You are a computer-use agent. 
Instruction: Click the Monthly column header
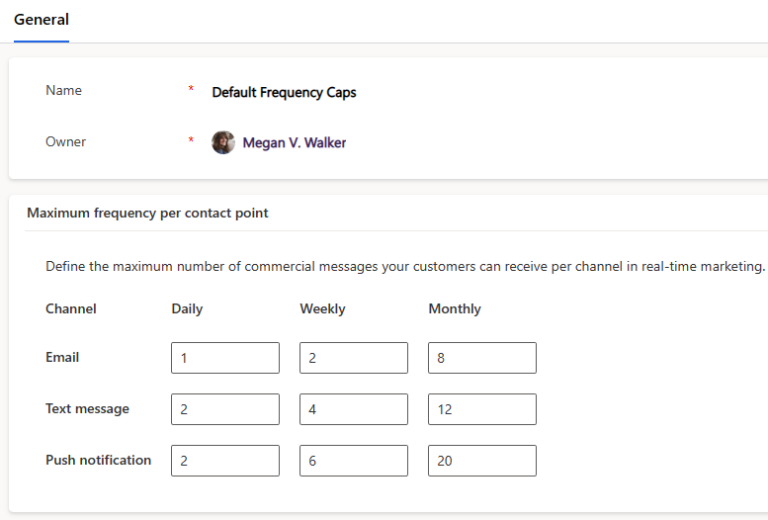[x=455, y=309]
